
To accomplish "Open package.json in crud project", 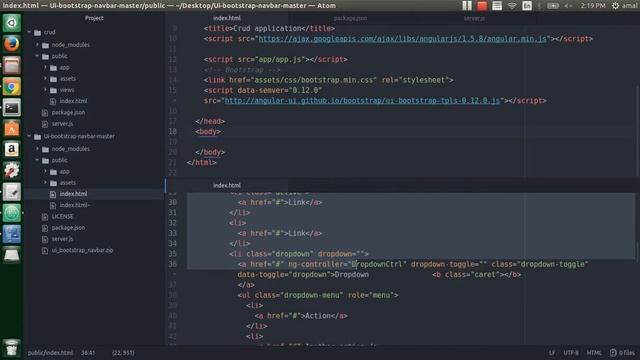I will (x=68, y=112).
